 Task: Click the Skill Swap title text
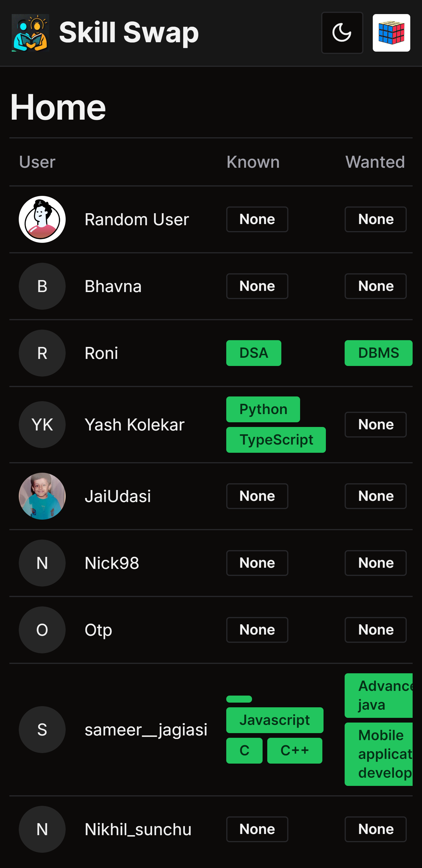click(x=129, y=33)
